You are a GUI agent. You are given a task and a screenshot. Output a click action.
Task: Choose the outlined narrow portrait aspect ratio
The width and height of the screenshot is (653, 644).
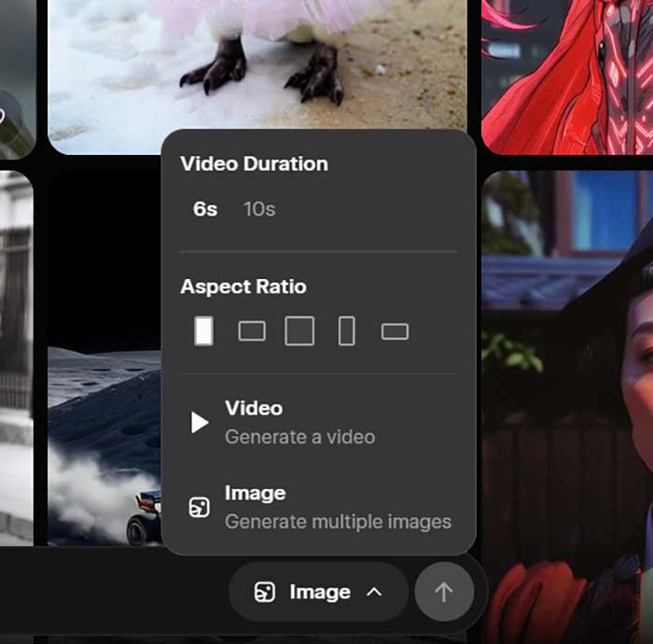(346, 330)
